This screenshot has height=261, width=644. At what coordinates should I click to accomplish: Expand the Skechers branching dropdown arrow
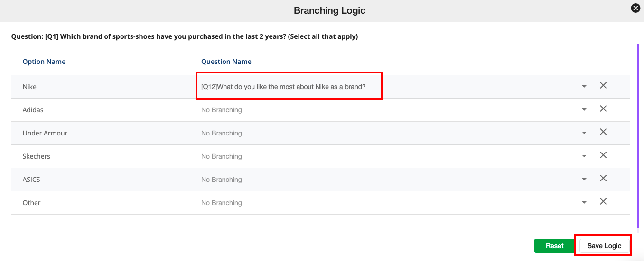(x=584, y=156)
